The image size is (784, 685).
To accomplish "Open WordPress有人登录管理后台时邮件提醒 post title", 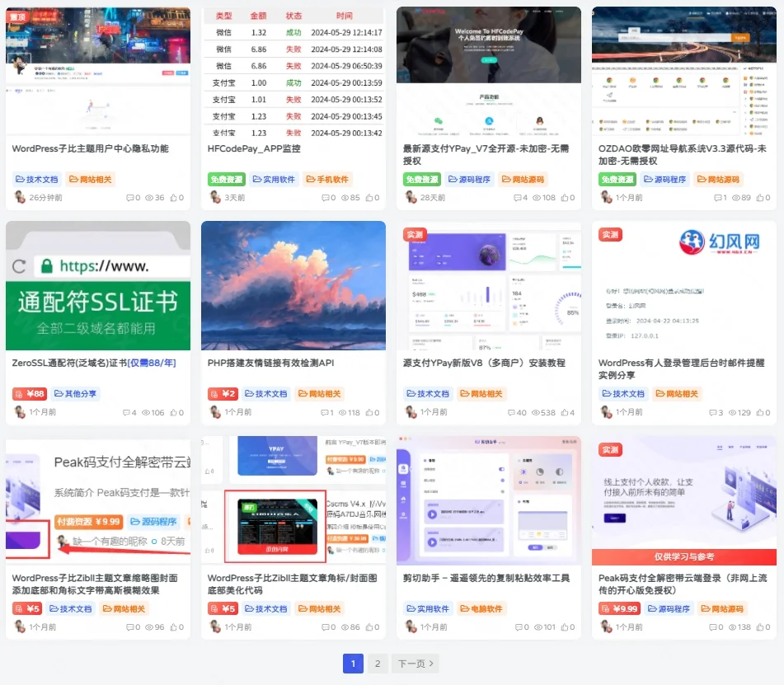I will pos(682,369).
